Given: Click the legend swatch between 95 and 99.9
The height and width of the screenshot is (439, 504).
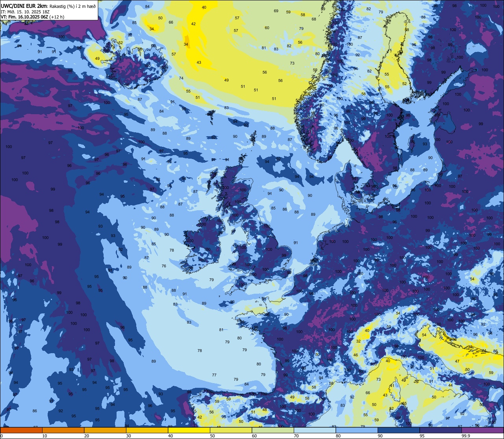Looking at the screenshot, I should (x=441, y=430).
